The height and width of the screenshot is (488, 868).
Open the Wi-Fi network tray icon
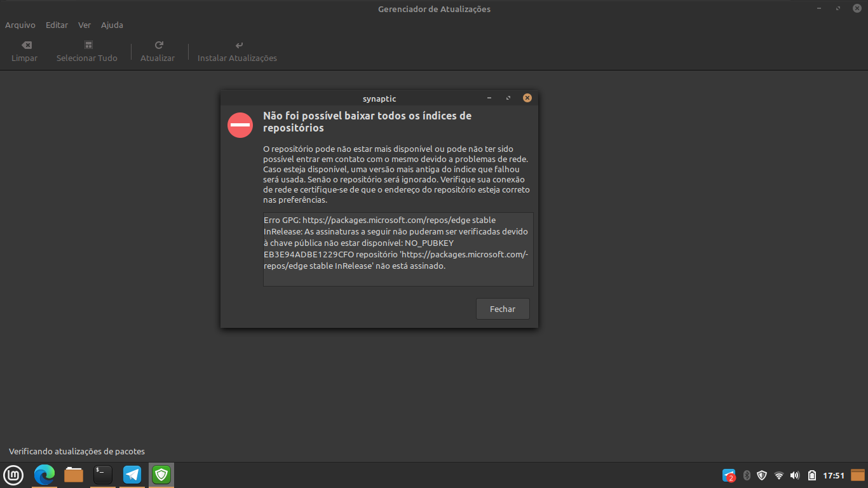[x=779, y=475]
